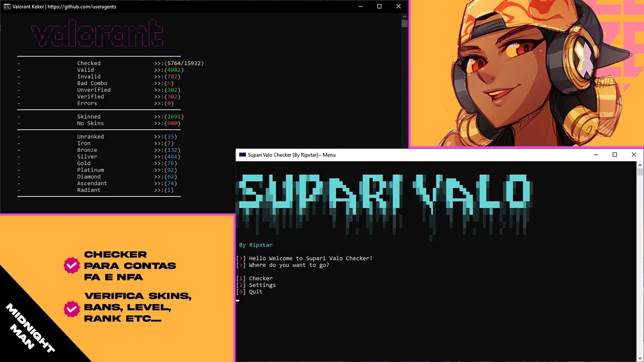
Task: Click the character artwork thumbnail
Action: [x=527, y=73]
